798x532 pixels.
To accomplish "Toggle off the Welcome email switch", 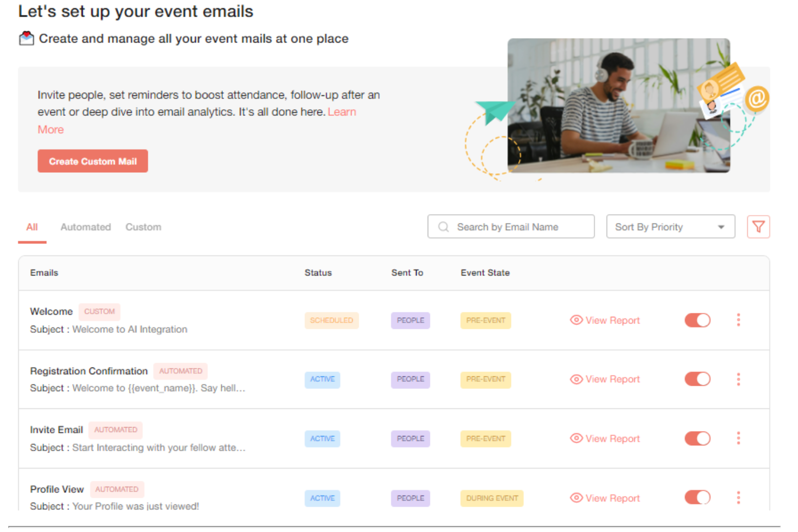I will [697, 320].
